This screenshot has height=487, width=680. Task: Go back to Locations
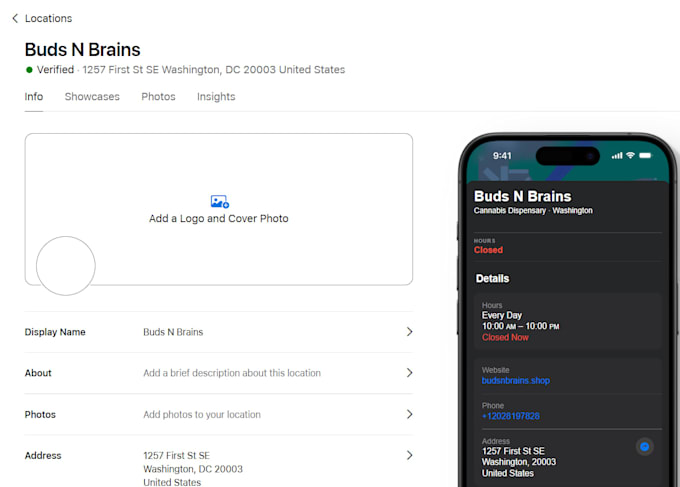click(48, 18)
